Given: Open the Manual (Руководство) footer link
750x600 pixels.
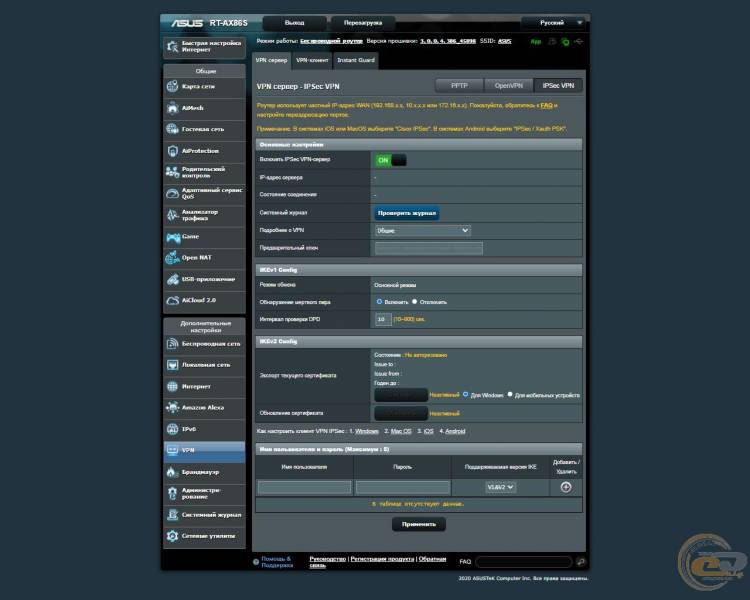Looking at the screenshot, I should pos(327,559).
